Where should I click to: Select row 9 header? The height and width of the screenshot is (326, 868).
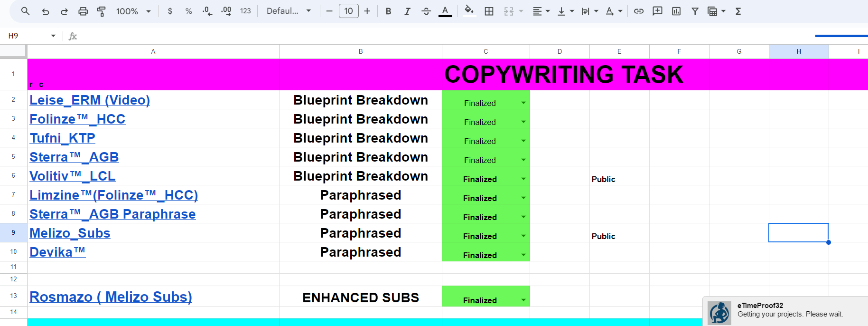coord(13,232)
